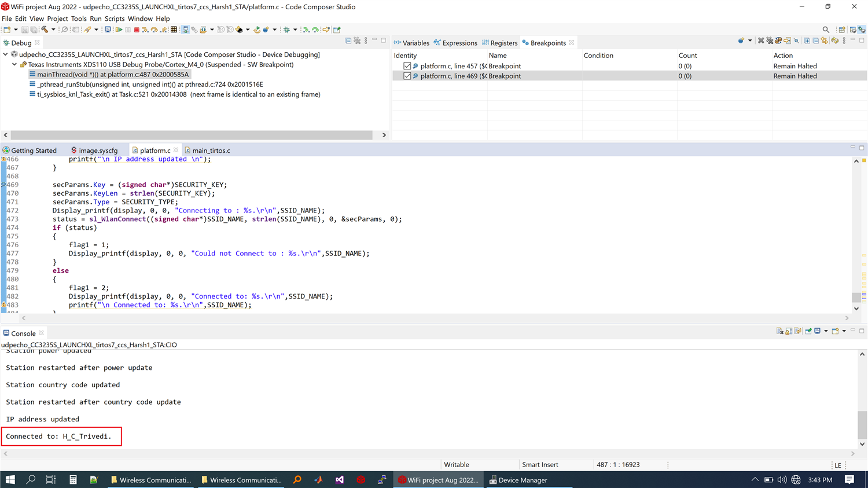Toggle Console Scroll Lock icon
868x488 pixels.
pos(789,331)
